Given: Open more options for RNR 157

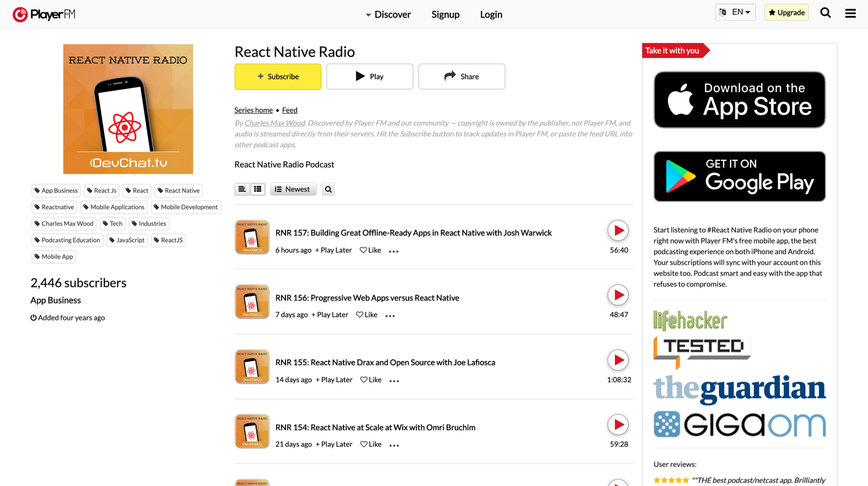Looking at the screenshot, I should 393,251.
